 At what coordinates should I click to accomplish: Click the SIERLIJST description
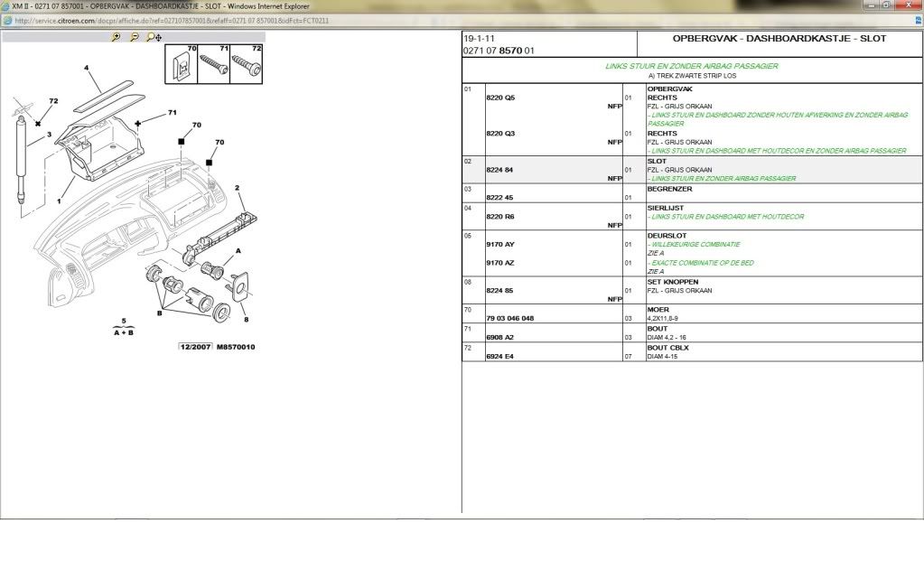pos(666,208)
